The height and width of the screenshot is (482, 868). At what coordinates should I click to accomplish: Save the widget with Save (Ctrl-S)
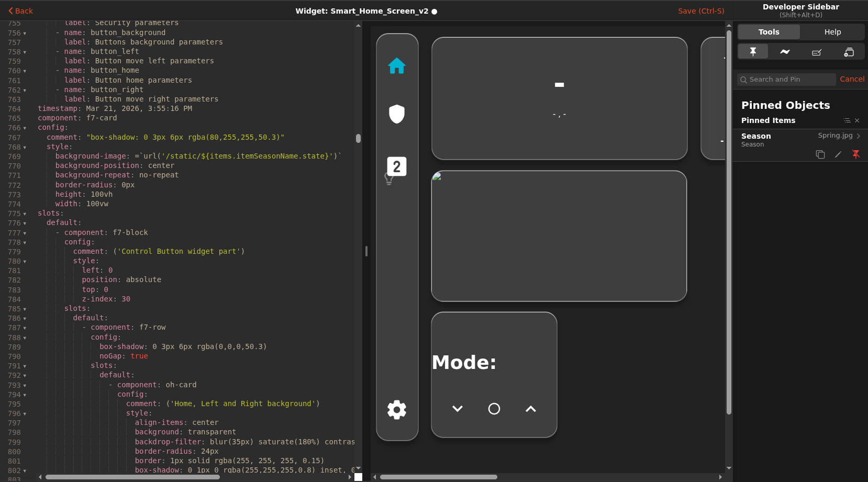click(x=701, y=11)
